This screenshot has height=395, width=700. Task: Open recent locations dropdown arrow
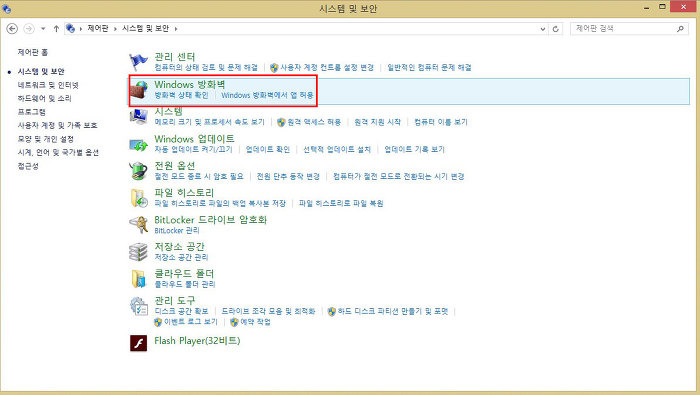pos(43,29)
